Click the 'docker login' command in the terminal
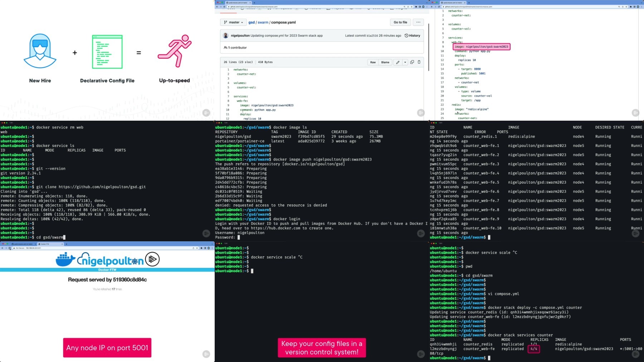 point(287,219)
